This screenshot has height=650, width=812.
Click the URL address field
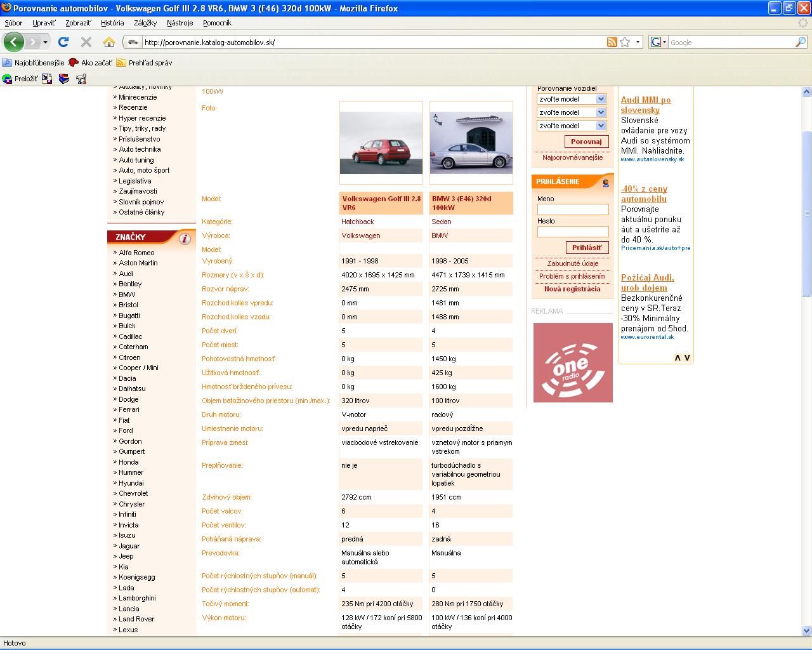point(374,42)
